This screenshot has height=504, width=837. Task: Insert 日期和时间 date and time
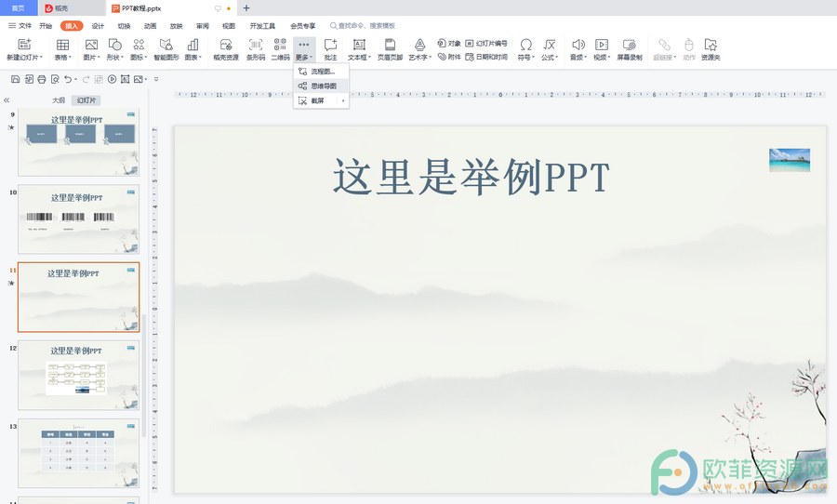486,57
